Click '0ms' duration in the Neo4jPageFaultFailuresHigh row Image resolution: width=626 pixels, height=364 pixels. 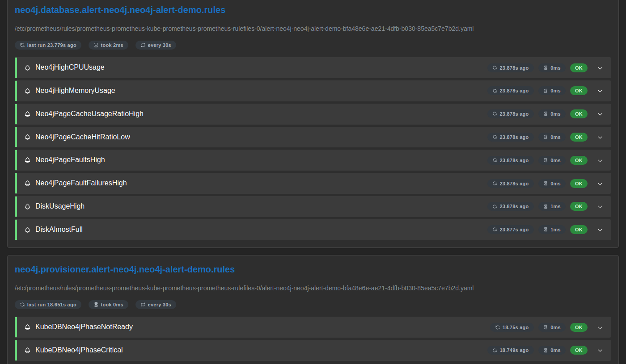[555, 184]
